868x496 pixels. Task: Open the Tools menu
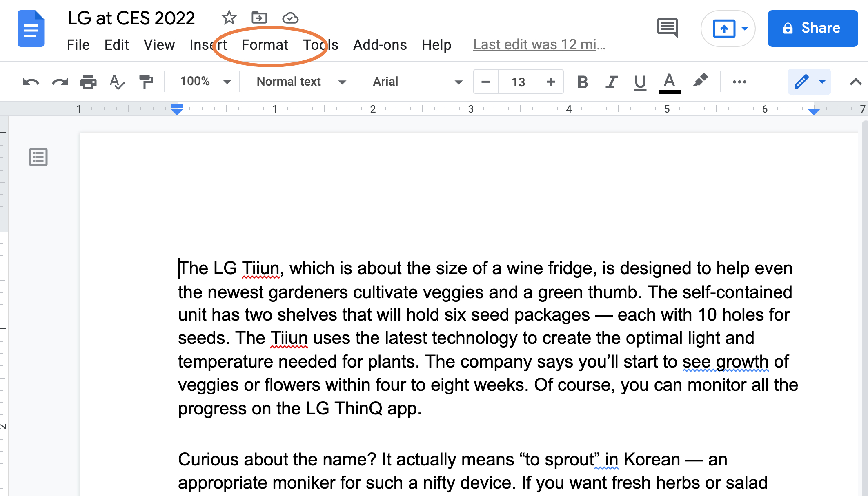320,44
